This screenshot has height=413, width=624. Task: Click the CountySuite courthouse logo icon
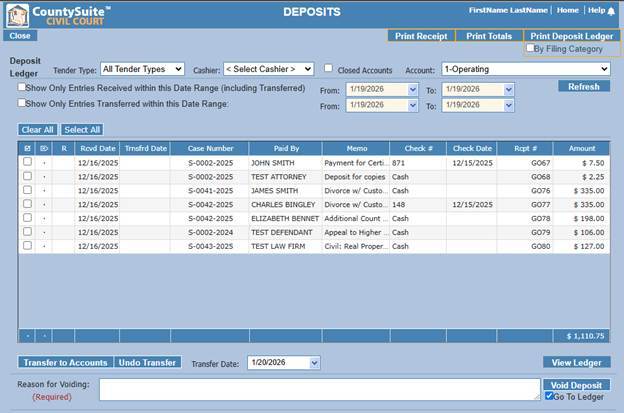[18, 15]
